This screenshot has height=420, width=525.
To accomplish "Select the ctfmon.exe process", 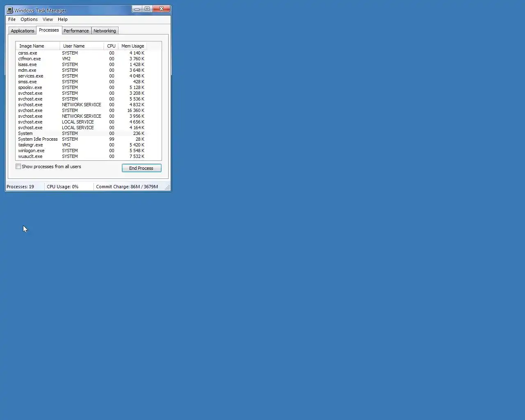I will (x=81, y=59).
